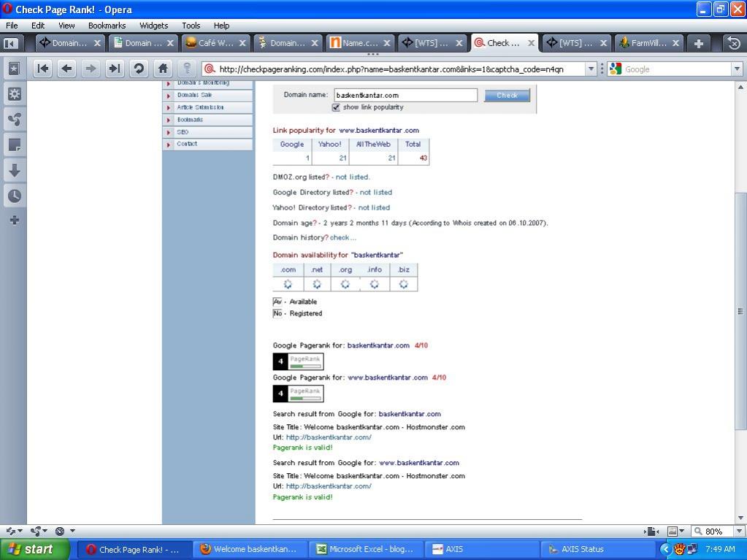Click the first PageRank 4 bar image
This screenshot has width=747, height=560.
tap(298, 361)
